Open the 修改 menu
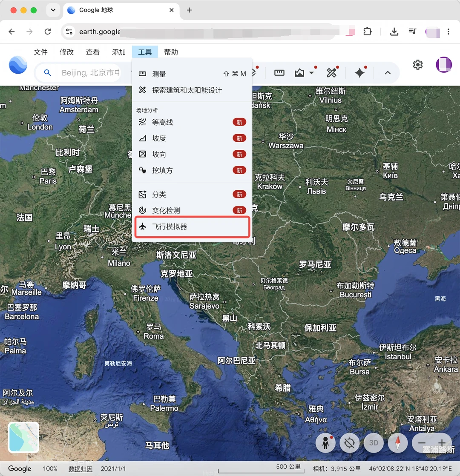Viewport: 460px width, 476px height. 66,52
